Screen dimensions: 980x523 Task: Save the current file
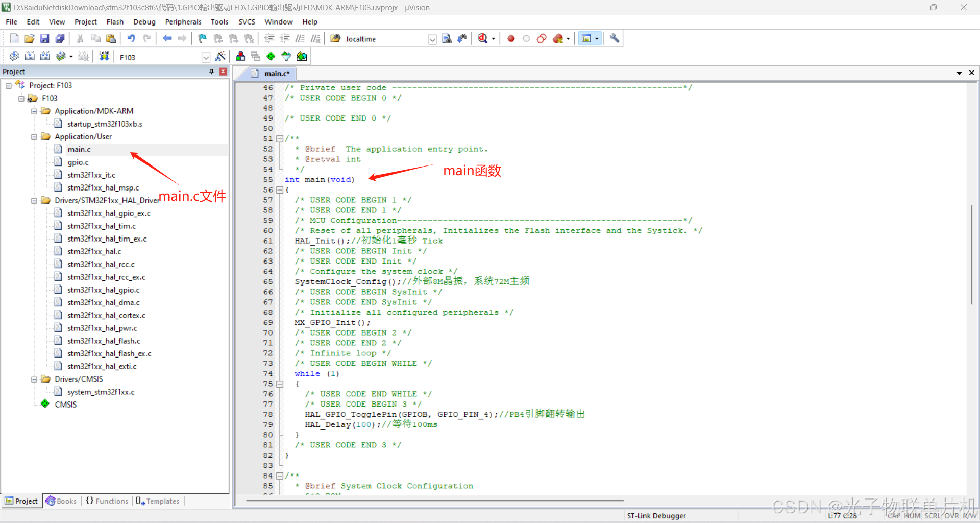click(45, 38)
